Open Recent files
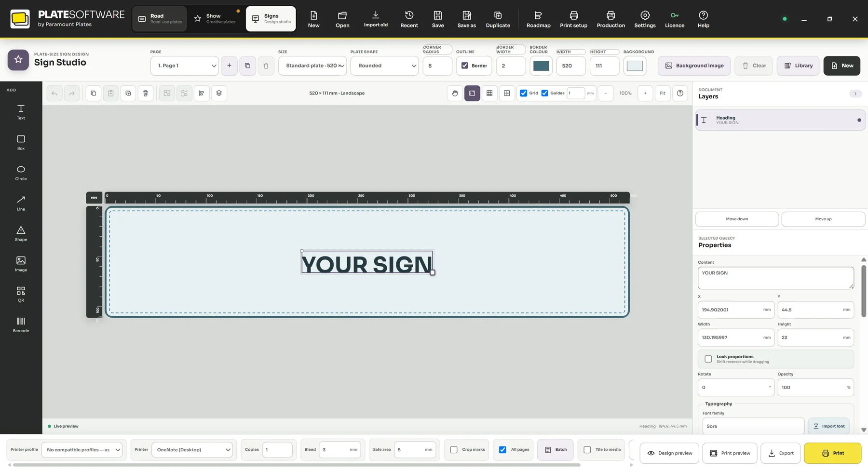Screen dimensions: 868x472 (x=409, y=19)
